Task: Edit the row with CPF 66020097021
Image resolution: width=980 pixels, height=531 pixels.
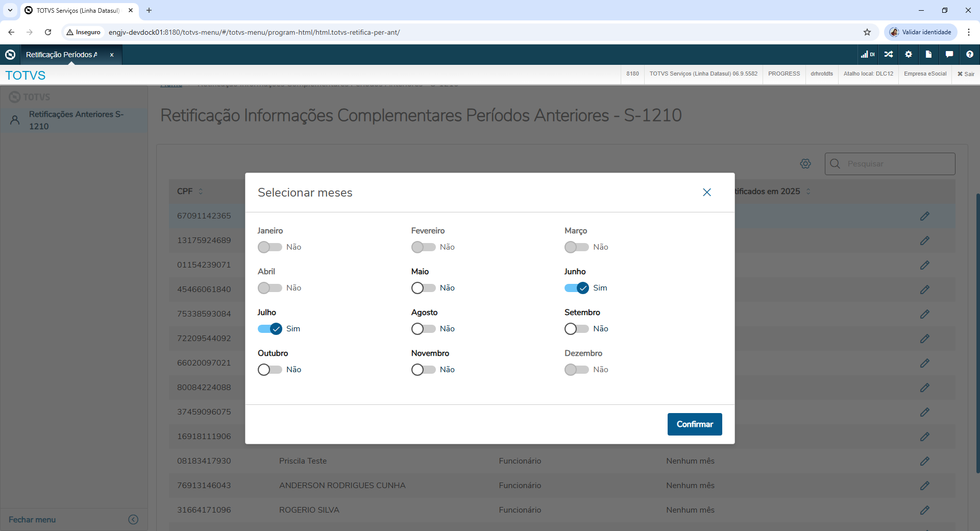Action: click(x=924, y=363)
